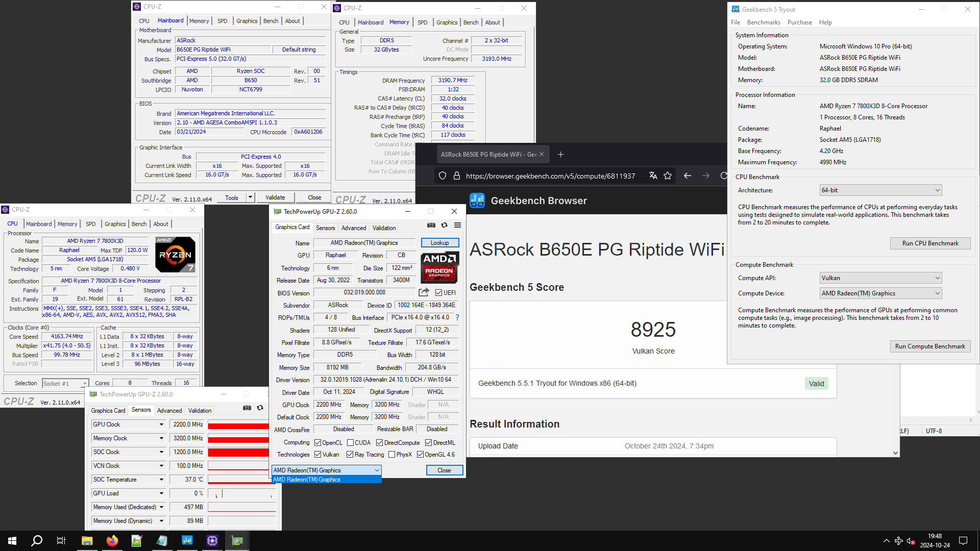The width and height of the screenshot is (980, 551).
Task: Open Geekbench Benchmarks menu
Action: pos(764,22)
